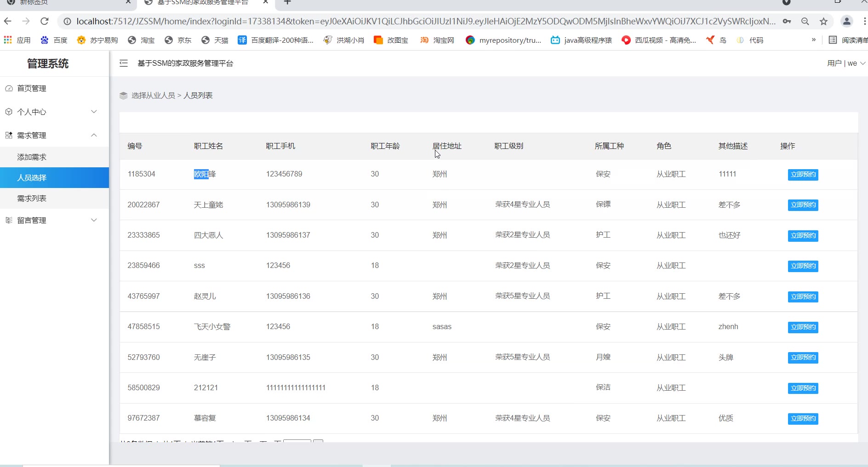Open the 应用 apps grid shortcut
This screenshot has width=868, height=467.
coord(17,40)
